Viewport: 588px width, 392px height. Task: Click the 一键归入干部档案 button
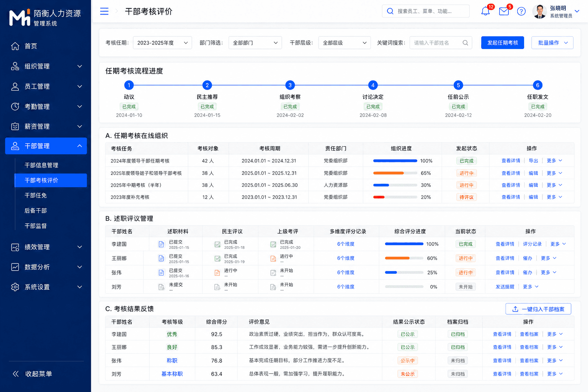[538, 309]
